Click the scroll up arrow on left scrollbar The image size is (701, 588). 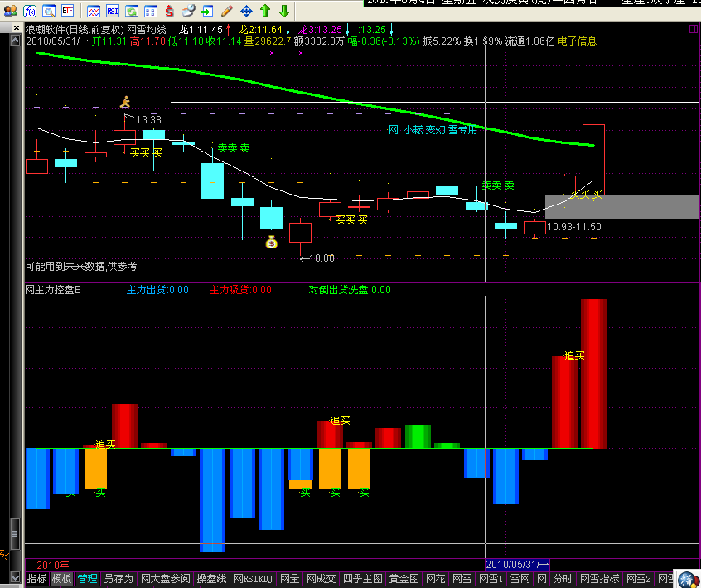click(x=15, y=41)
